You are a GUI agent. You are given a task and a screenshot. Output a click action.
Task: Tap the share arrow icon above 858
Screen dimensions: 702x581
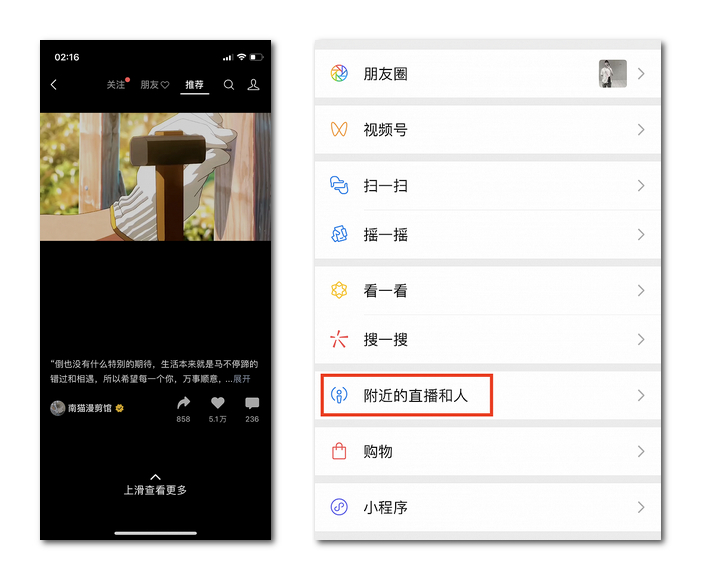[183, 403]
